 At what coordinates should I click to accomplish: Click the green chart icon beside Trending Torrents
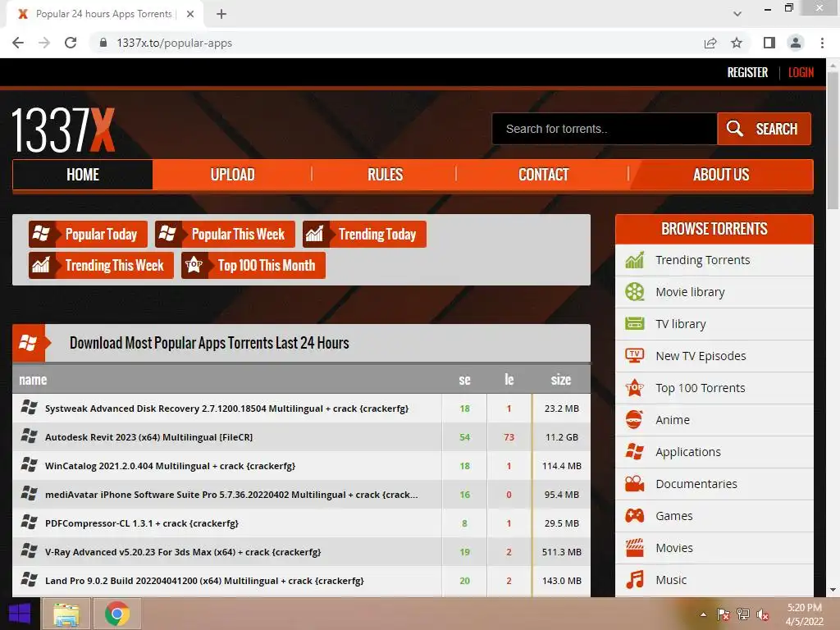(635, 260)
